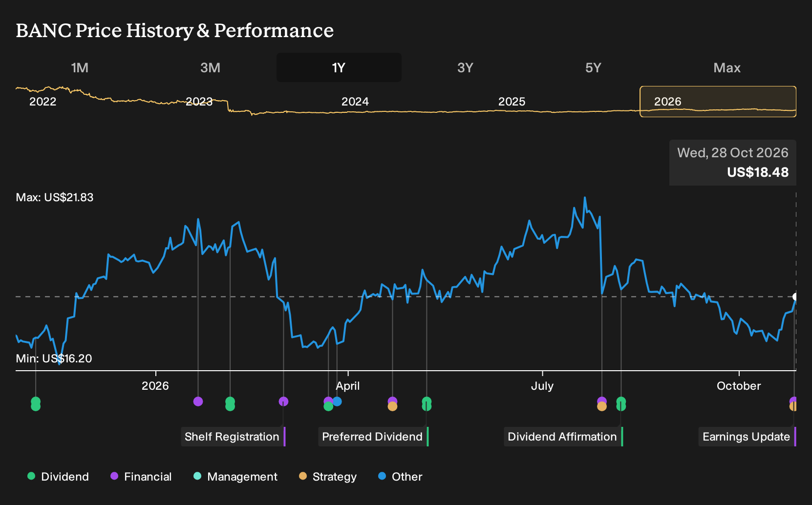This screenshot has height=505, width=812.
Task: Switch chart to 3Y range
Action: tap(465, 67)
